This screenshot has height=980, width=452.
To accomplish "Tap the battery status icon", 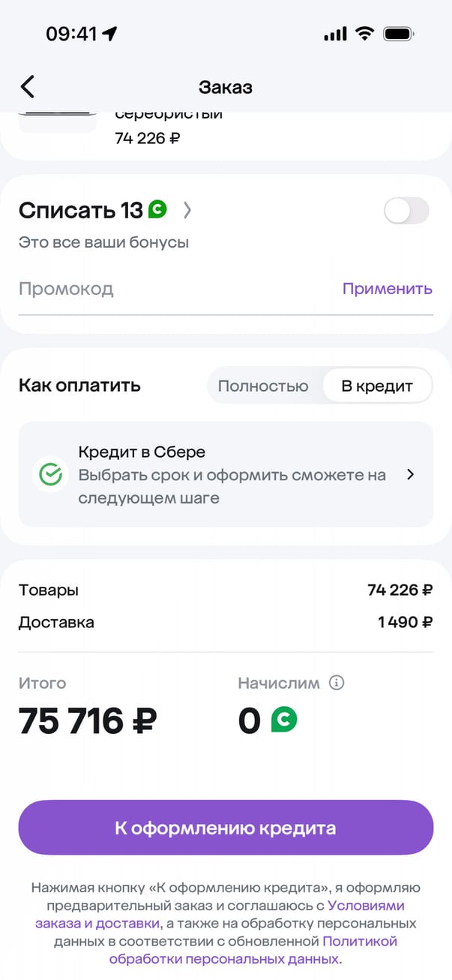I will point(399,34).
